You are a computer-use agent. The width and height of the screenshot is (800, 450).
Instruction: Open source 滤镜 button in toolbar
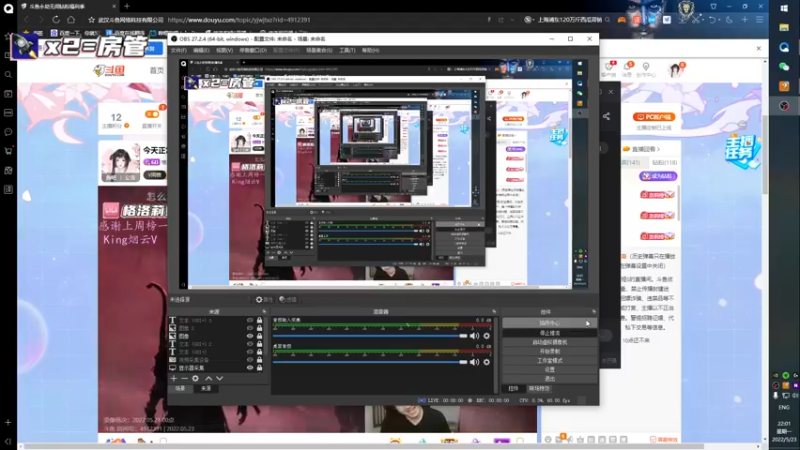(x=288, y=299)
